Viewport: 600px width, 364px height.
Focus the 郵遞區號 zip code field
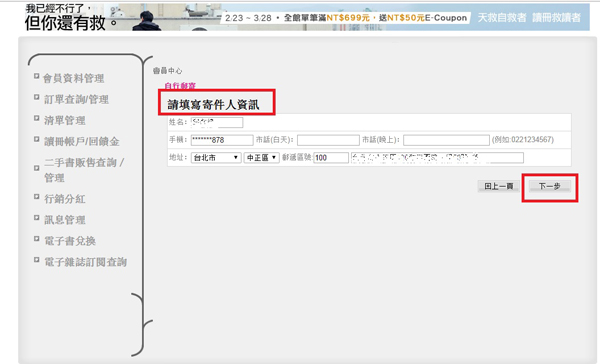(x=331, y=158)
